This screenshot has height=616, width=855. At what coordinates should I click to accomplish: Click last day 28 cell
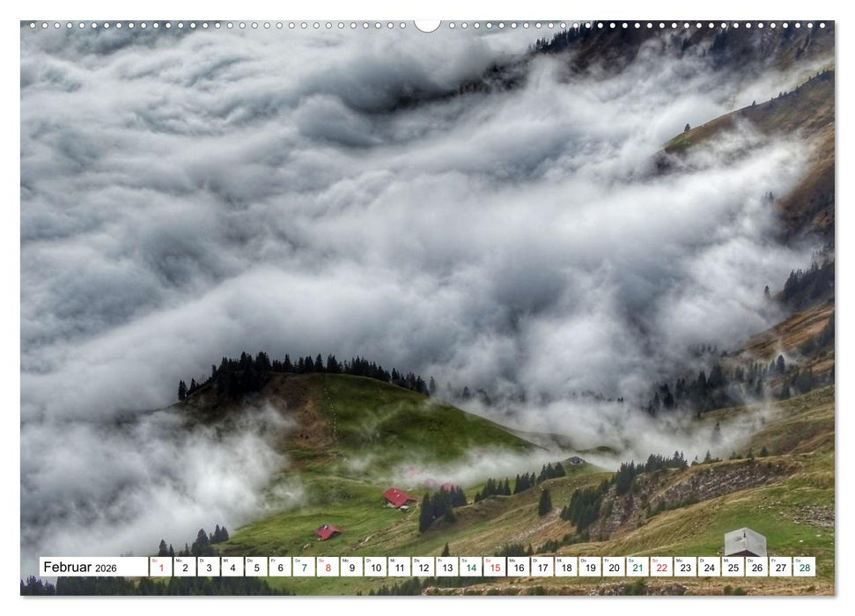(x=804, y=568)
